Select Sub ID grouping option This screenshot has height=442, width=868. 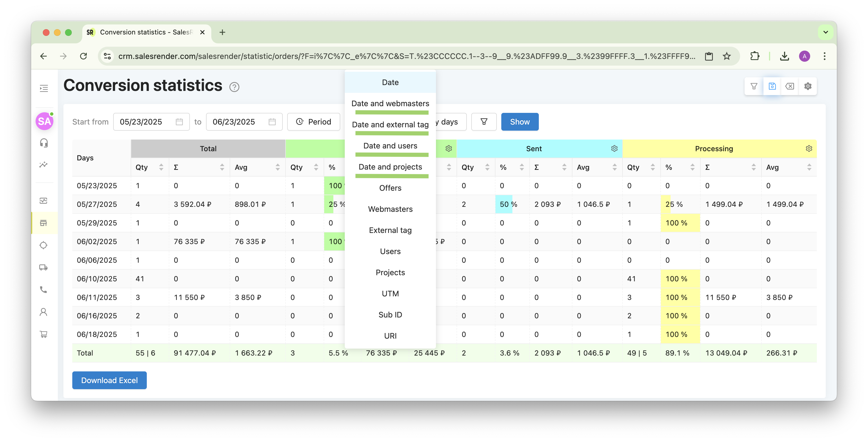click(390, 315)
